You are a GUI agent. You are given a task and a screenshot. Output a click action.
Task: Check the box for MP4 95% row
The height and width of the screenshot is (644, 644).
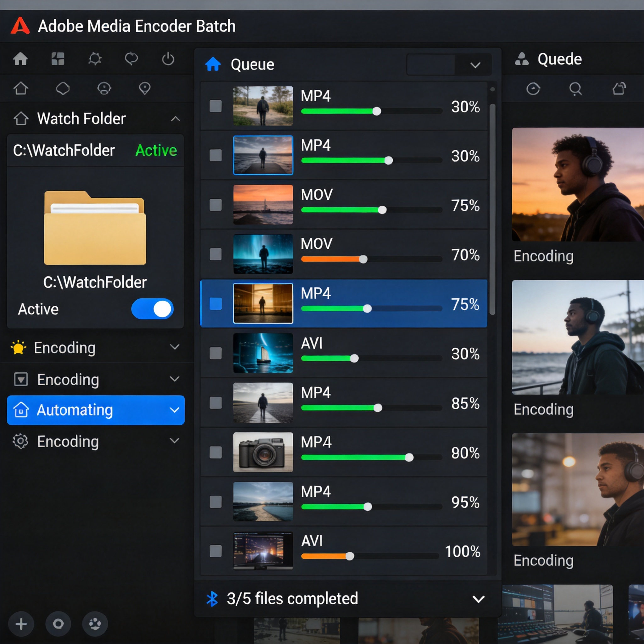(215, 502)
